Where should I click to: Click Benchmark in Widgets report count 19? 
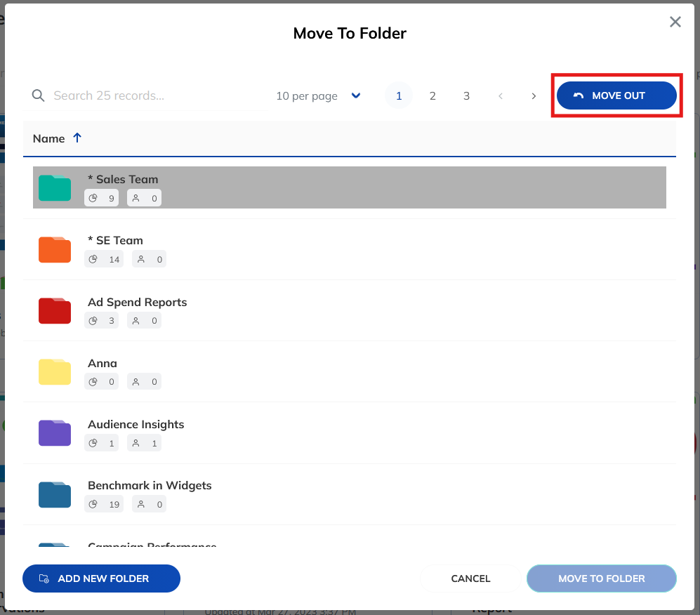[104, 504]
